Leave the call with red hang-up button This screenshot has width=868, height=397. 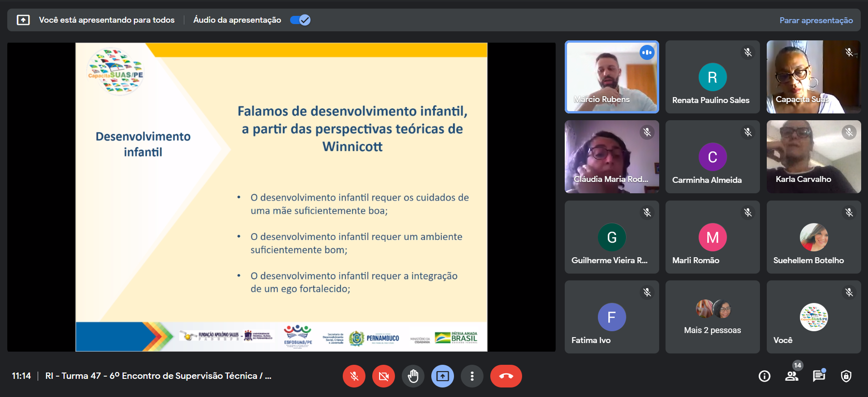(x=506, y=376)
